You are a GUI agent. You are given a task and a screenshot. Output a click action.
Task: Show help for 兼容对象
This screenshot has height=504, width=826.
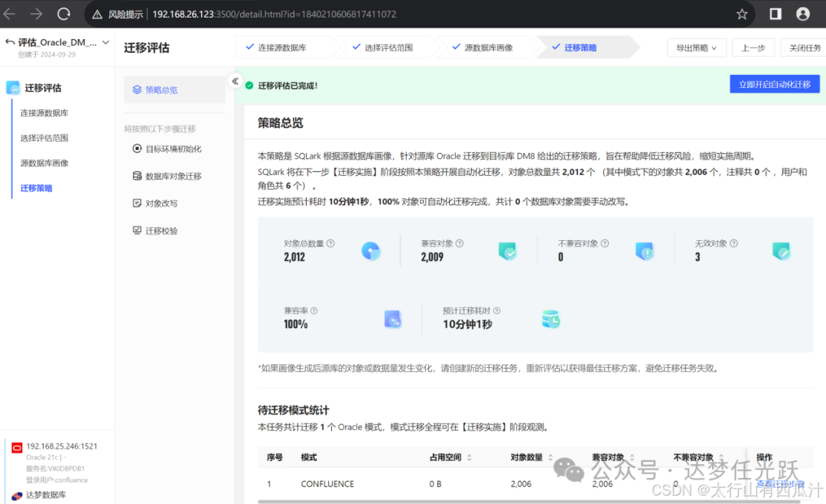pyautogui.click(x=460, y=243)
